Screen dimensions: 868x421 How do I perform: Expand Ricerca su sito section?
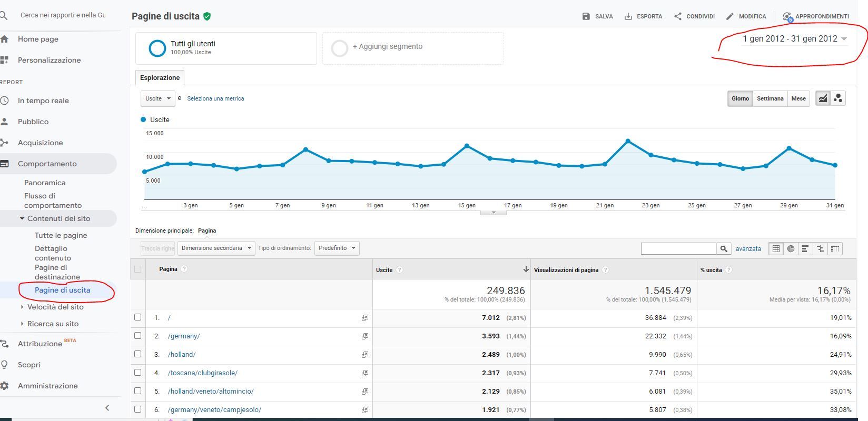22,324
